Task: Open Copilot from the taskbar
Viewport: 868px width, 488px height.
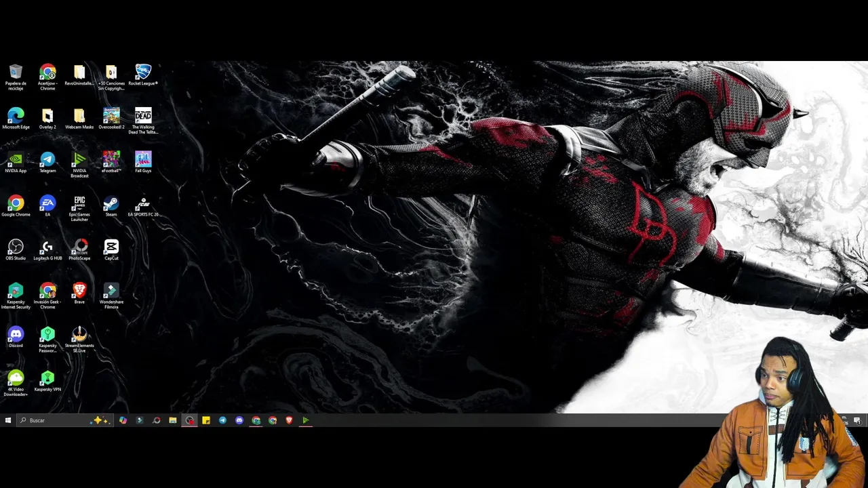Action: 123,420
